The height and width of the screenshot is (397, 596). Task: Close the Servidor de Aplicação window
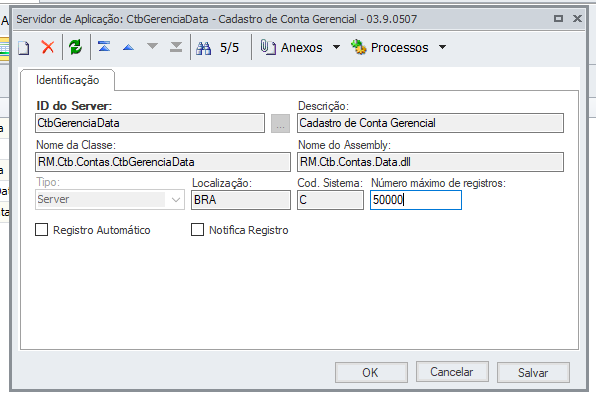[577, 18]
